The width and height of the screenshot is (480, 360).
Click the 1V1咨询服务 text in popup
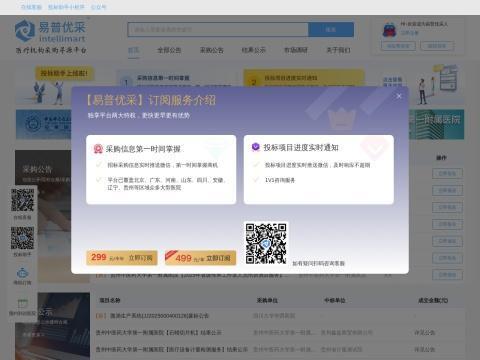click(280, 180)
